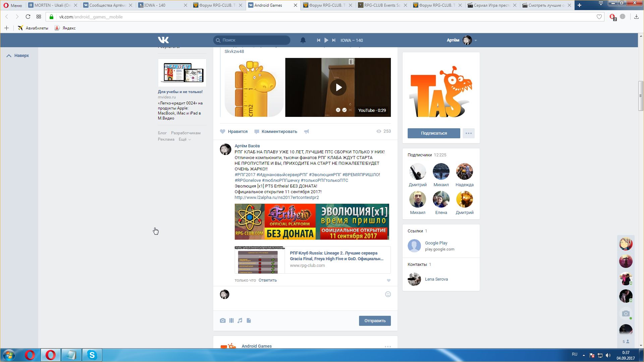Viewport: 644px width, 362px height.
Task: Open a new browser tab
Action: point(580,5)
